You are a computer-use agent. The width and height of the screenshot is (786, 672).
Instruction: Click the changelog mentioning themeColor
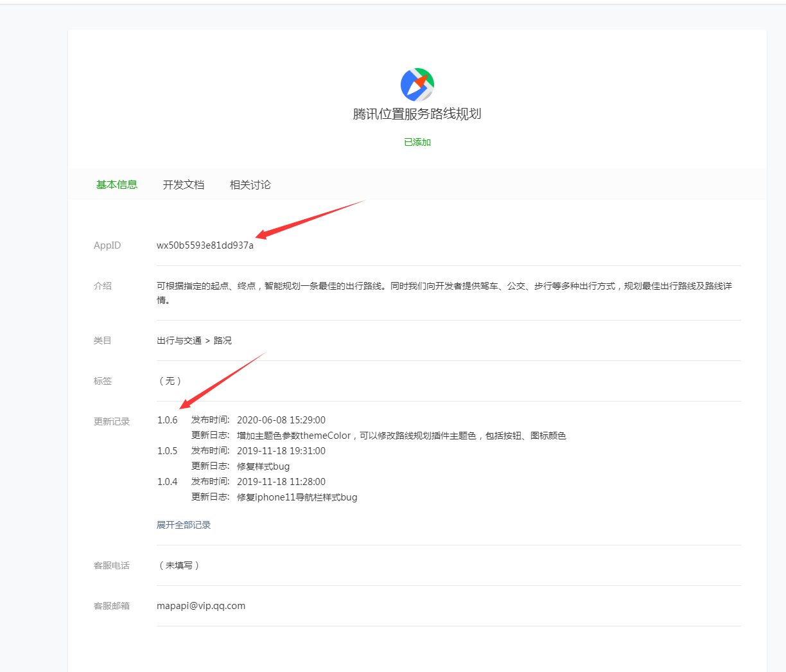[x=401, y=436]
